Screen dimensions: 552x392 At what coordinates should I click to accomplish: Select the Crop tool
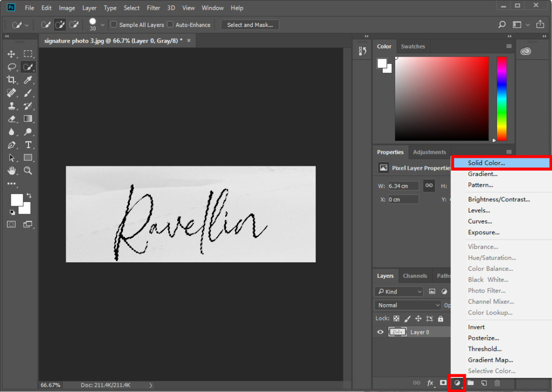pos(12,80)
